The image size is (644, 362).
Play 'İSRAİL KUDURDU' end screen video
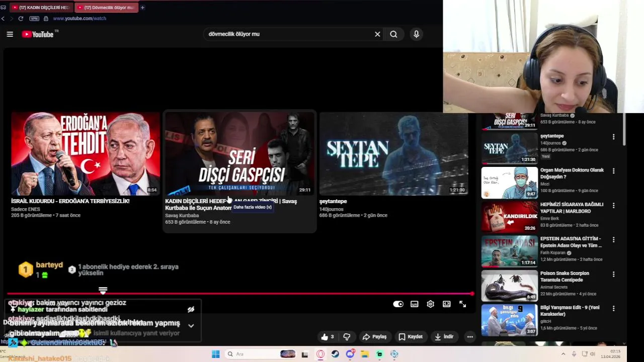tap(86, 154)
